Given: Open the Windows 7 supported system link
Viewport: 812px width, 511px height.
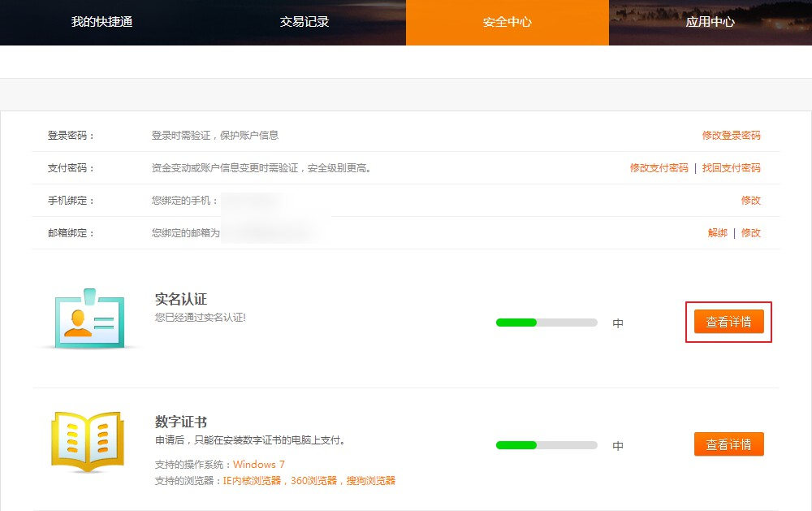Looking at the screenshot, I should point(260,465).
